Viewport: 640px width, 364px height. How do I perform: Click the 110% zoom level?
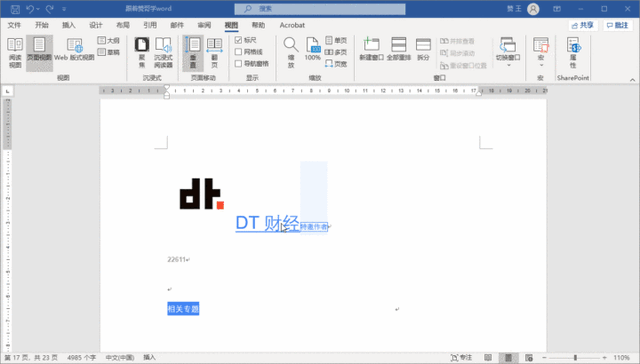621,358
